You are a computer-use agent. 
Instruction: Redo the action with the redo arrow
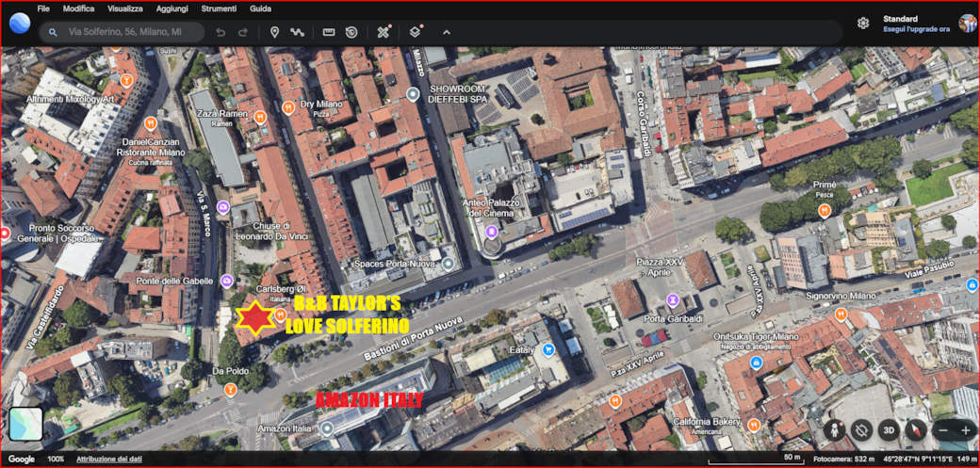click(243, 33)
